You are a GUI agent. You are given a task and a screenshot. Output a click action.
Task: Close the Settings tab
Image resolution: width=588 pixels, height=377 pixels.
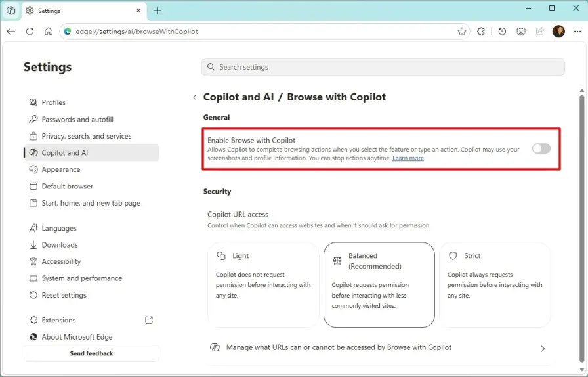[138, 11]
